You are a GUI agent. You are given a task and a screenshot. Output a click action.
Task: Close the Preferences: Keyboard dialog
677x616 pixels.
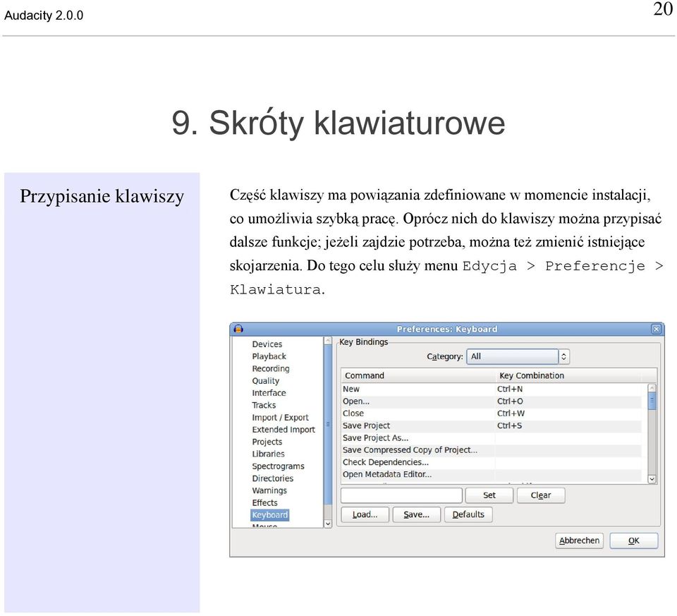tap(656, 329)
